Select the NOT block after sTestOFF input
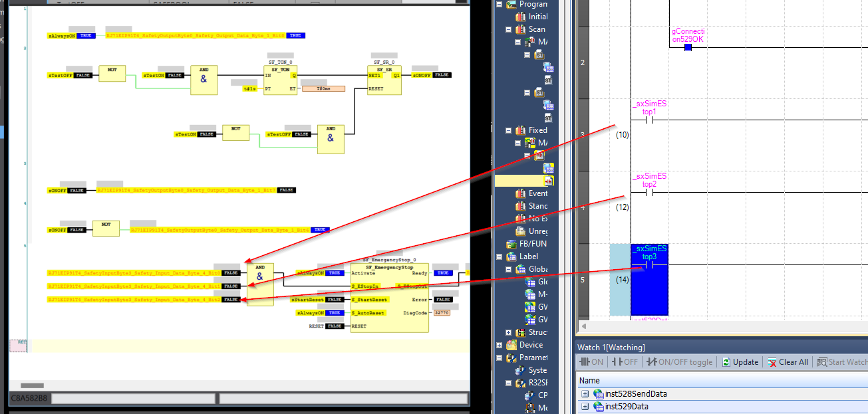Screen dimensions: 868x414 tap(112, 73)
